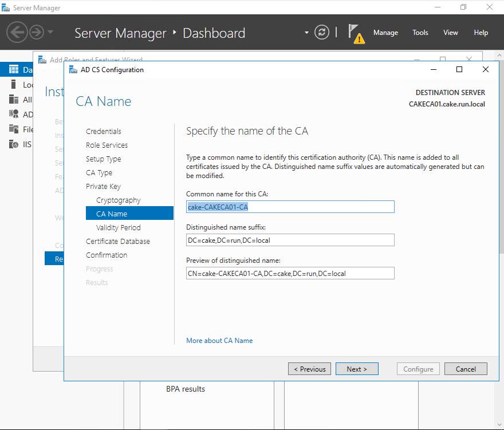Screen dimensions: 504x430
Task: Select the CA Name step
Action: tap(129, 214)
